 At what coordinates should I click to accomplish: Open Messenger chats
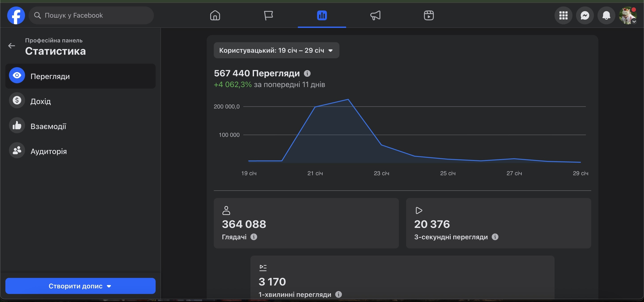tap(585, 15)
